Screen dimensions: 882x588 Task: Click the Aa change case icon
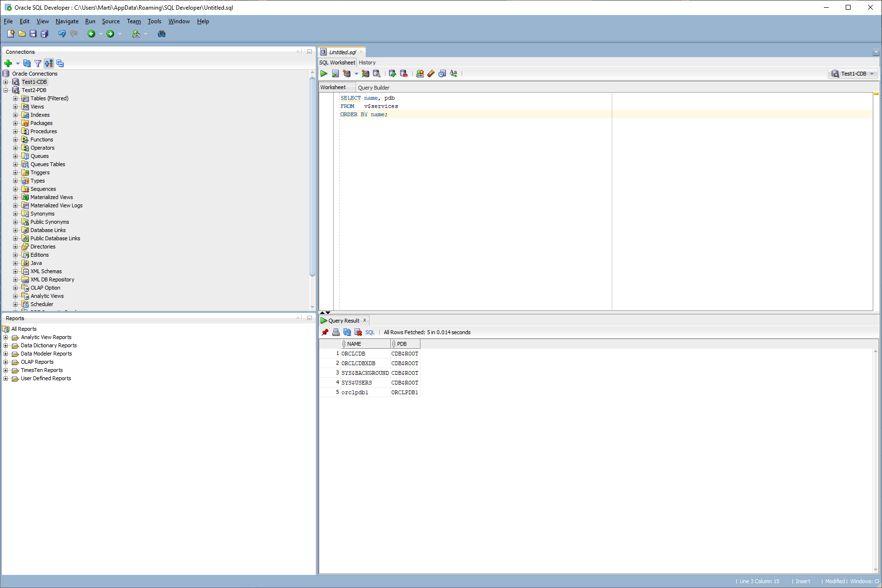[453, 74]
